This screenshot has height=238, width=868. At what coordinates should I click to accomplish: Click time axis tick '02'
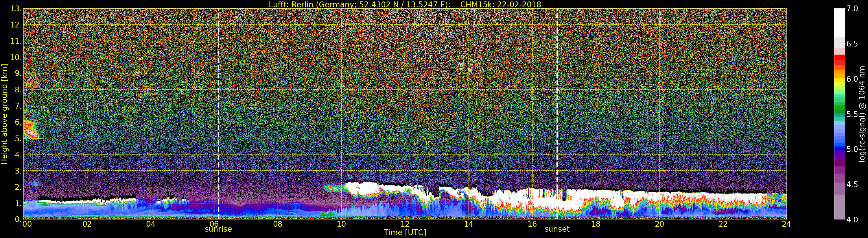click(87, 224)
